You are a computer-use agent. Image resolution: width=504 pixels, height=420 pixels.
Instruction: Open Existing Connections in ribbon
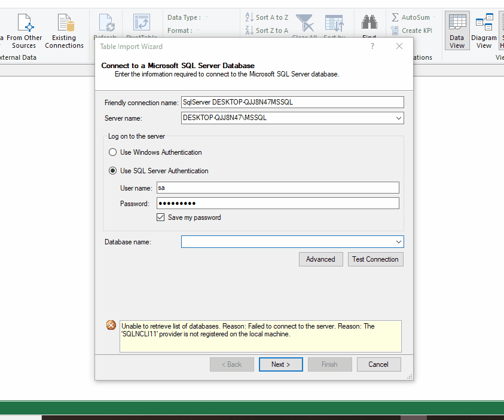(x=65, y=31)
